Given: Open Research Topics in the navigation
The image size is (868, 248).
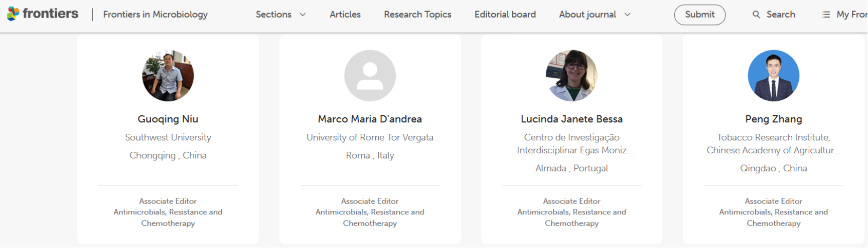Looking at the screenshot, I should coord(417,15).
